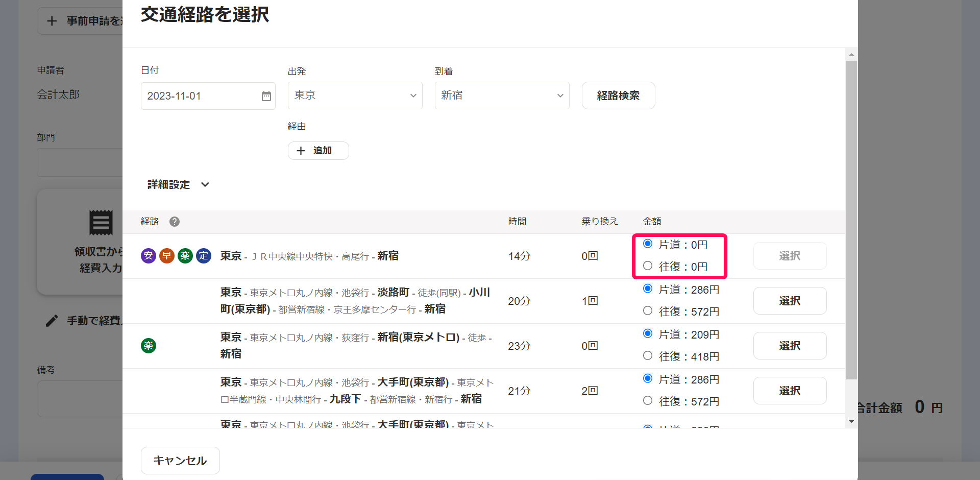Expand the 詳細設定 section
The height and width of the screenshot is (480, 980).
(178, 184)
